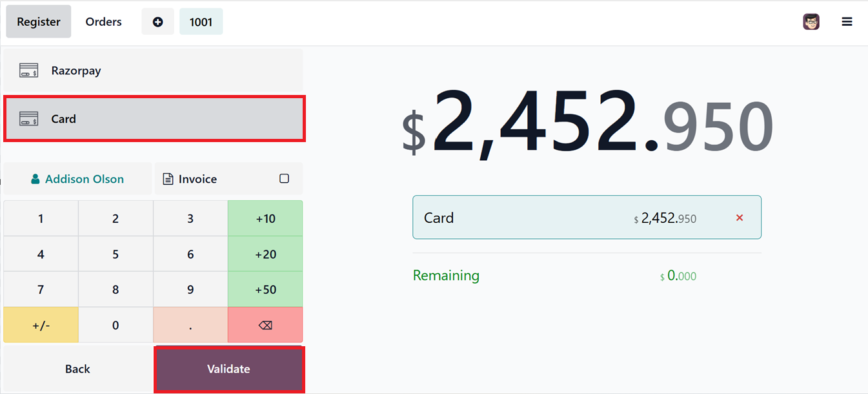This screenshot has width=868, height=394.
Task: Click the Razorpay card icon
Action: pos(28,70)
